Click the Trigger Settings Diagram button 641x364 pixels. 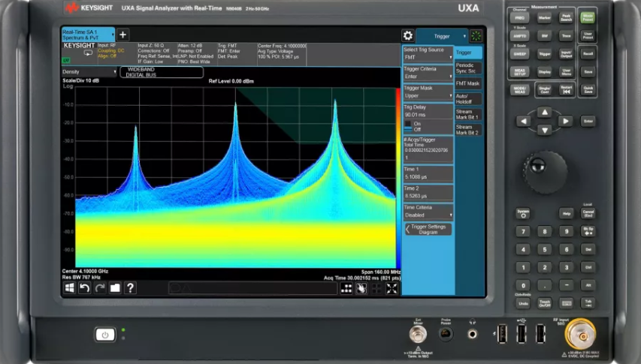coord(428,230)
